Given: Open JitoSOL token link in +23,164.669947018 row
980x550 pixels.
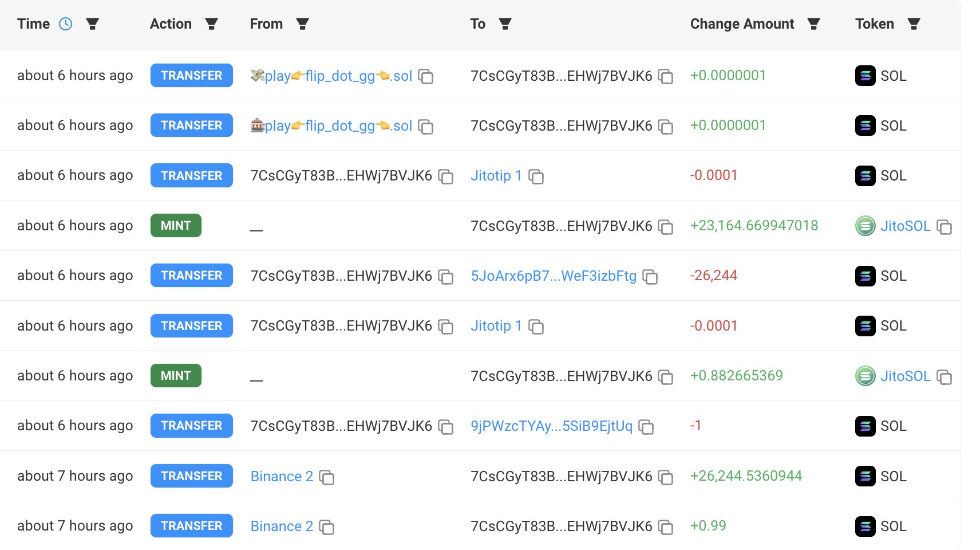Looking at the screenshot, I should click(x=905, y=226).
